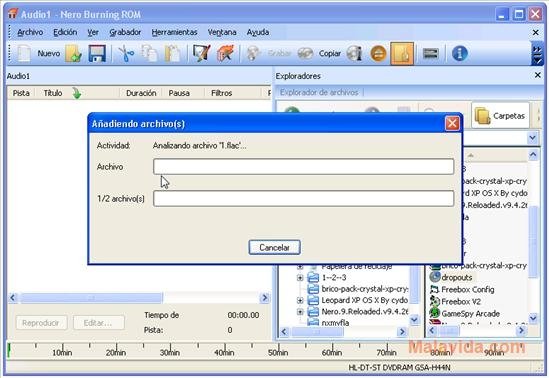Expand the Nero.9.Reloaded folder node

[300, 312]
